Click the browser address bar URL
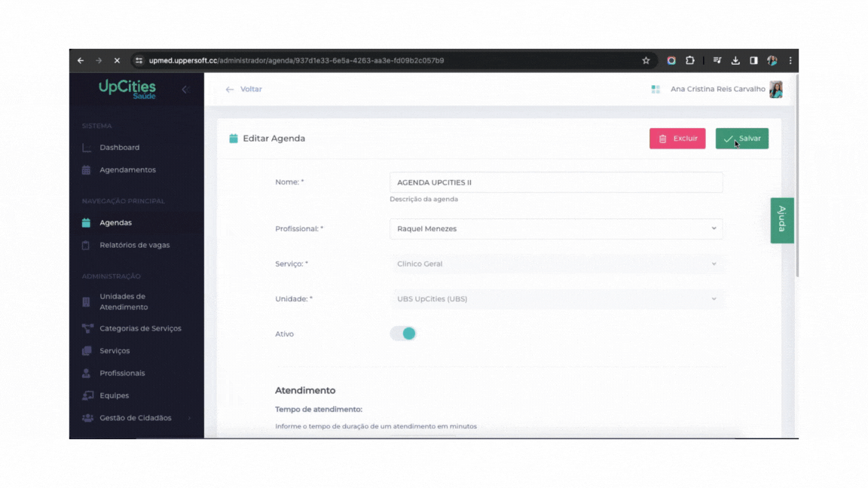 pos(296,60)
